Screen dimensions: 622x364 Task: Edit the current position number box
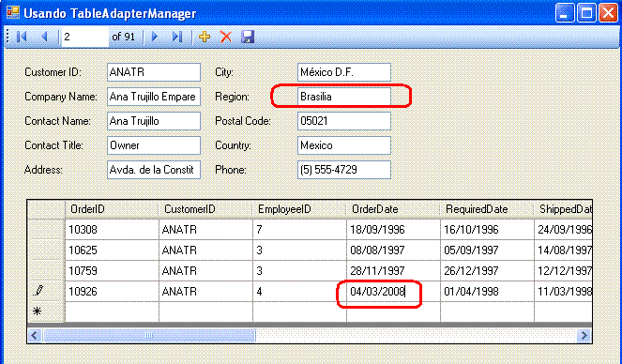pos(84,37)
